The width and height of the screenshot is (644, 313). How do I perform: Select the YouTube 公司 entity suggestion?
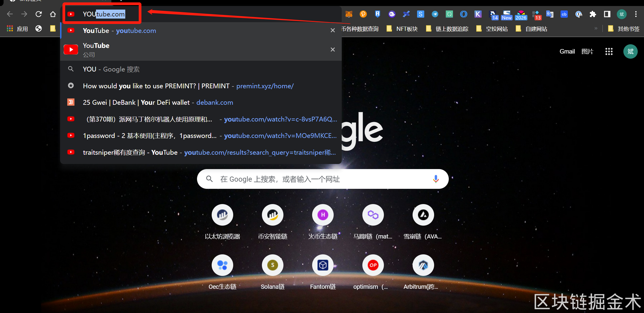point(201,50)
